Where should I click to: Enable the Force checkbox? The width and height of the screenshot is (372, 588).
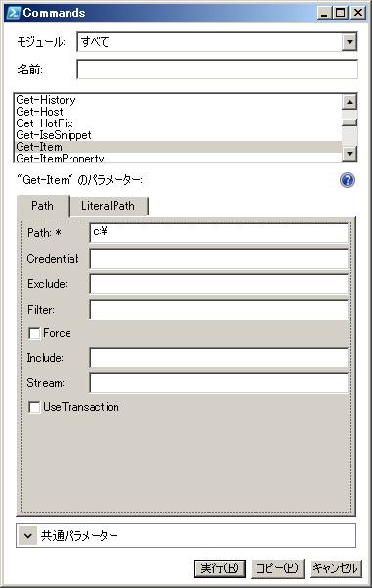(34, 333)
